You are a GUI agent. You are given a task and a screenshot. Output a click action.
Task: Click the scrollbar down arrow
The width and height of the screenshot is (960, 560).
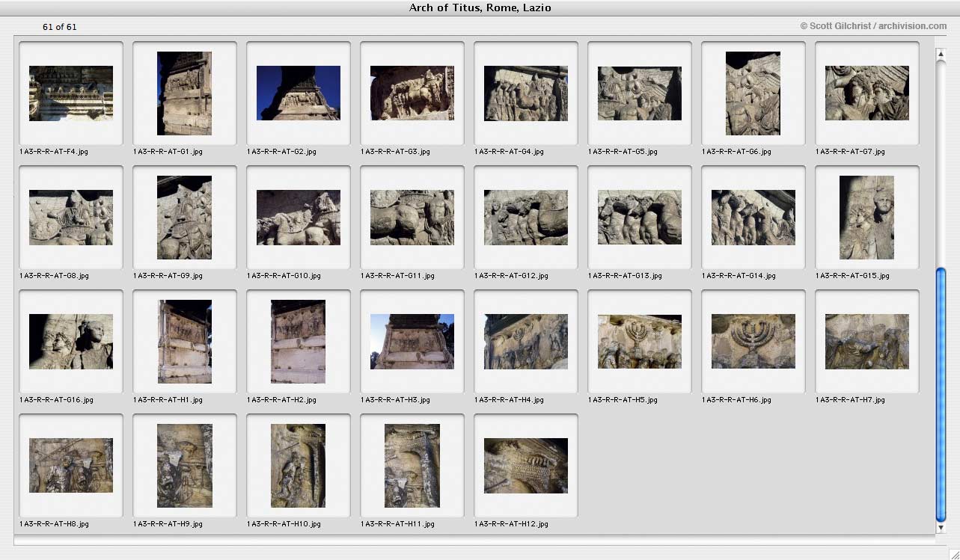pos(941,528)
